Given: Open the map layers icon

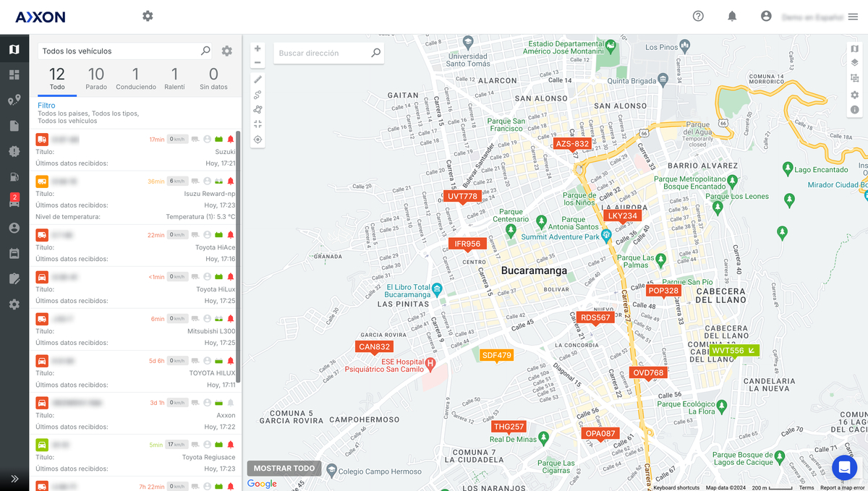Looking at the screenshot, I should (x=854, y=63).
